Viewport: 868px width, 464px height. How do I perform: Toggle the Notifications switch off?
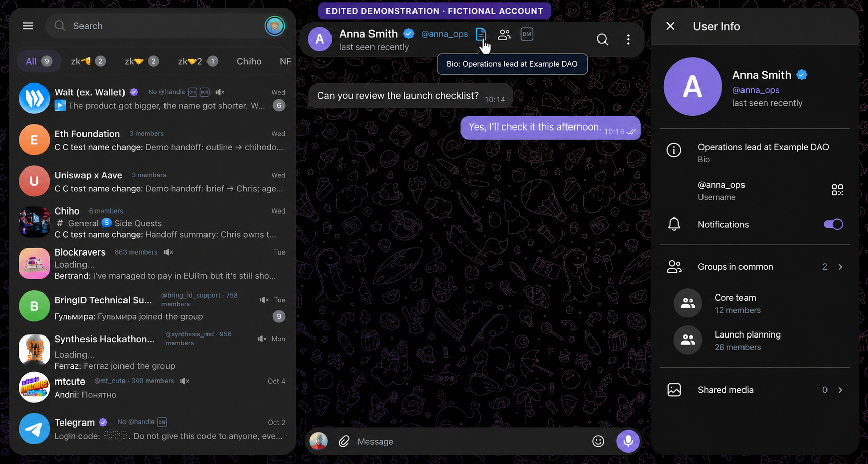click(833, 224)
